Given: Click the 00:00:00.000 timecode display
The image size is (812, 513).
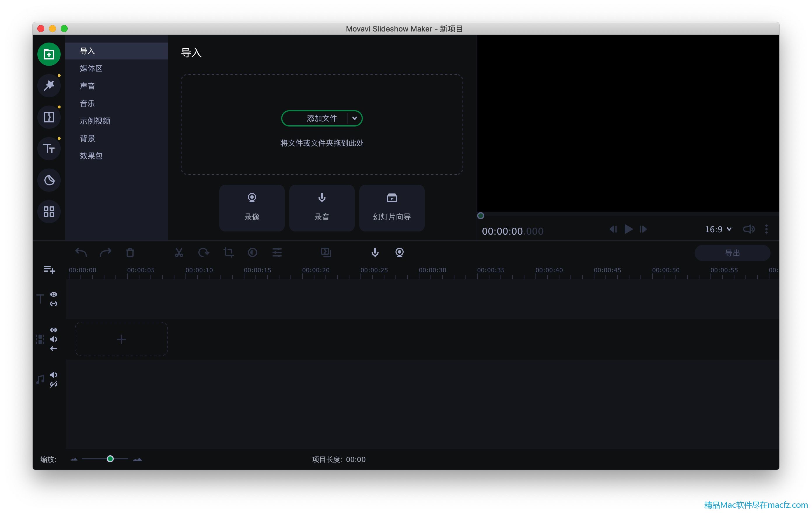Looking at the screenshot, I should click(x=512, y=231).
